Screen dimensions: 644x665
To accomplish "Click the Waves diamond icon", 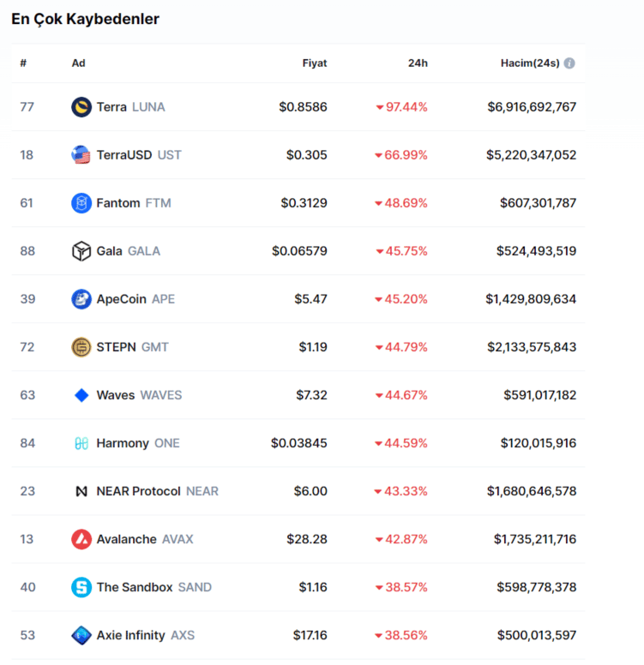I will (81, 395).
